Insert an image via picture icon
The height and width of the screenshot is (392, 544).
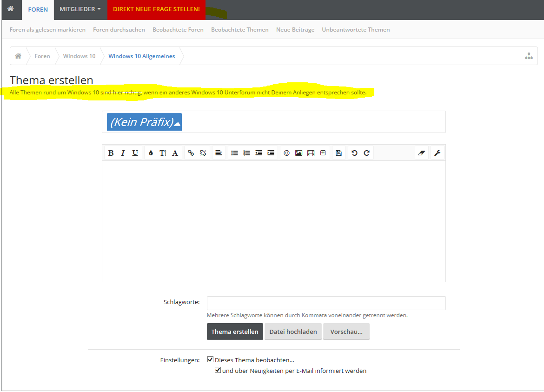point(299,153)
